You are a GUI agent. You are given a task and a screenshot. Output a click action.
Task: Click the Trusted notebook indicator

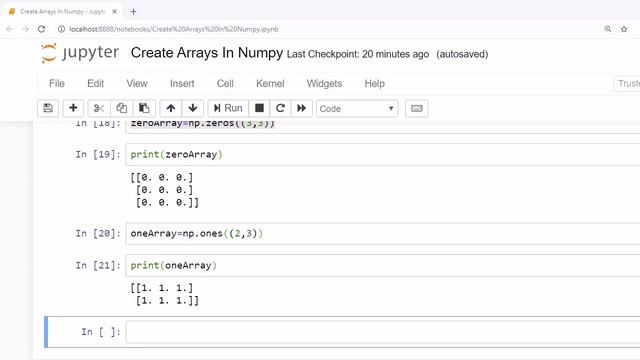(x=627, y=83)
